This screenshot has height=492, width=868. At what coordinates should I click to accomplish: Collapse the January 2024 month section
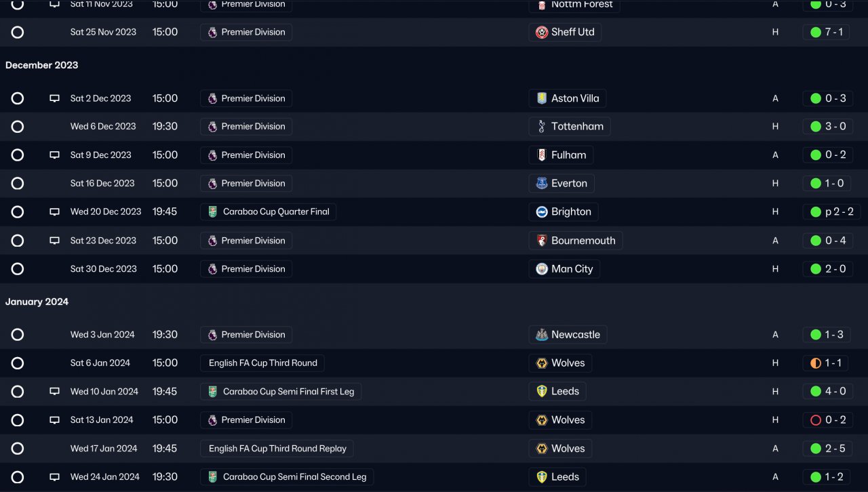pyautogui.click(x=37, y=302)
